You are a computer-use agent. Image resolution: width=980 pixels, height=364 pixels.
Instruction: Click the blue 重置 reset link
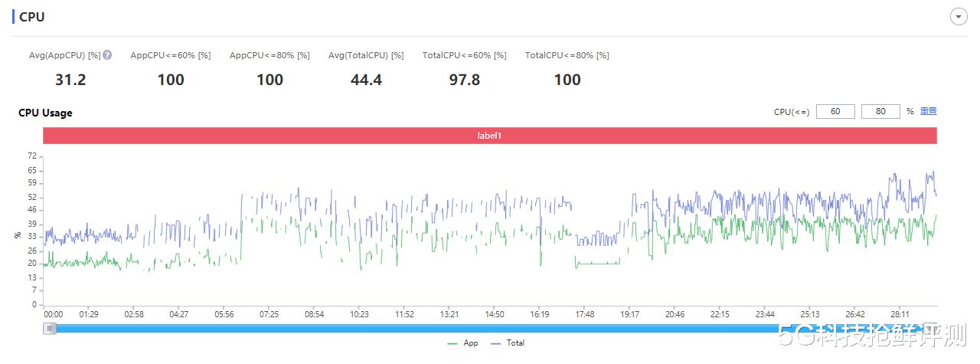click(x=928, y=112)
